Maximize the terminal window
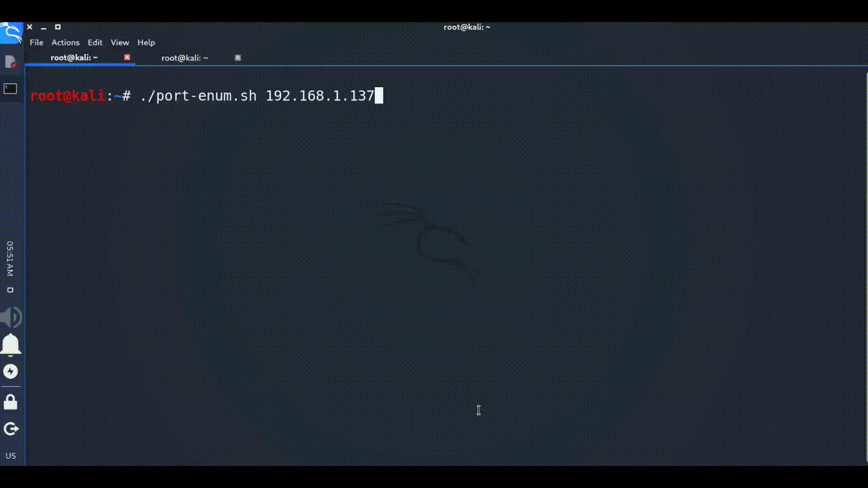The height and width of the screenshot is (488, 868). (58, 27)
